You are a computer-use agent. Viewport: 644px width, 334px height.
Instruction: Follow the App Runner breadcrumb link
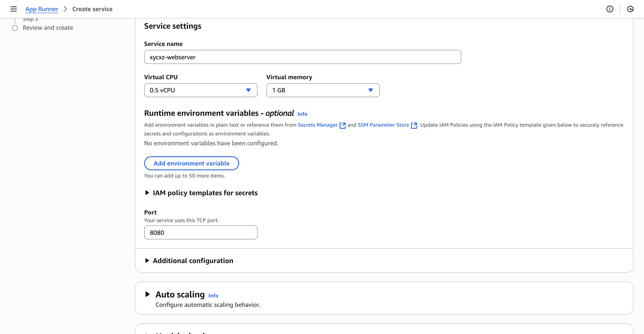[41, 9]
